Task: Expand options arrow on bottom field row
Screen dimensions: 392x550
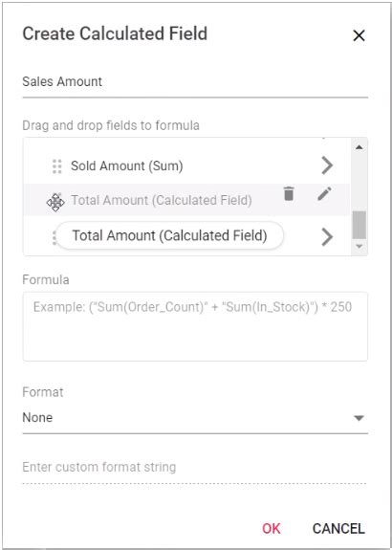Action: coord(327,237)
